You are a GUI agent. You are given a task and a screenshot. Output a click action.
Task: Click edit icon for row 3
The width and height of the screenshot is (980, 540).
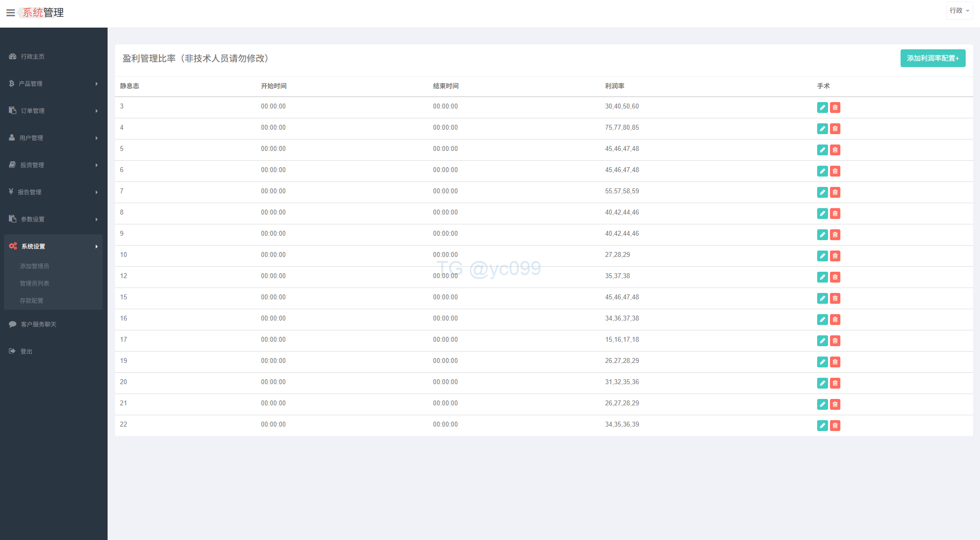[822, 108]
